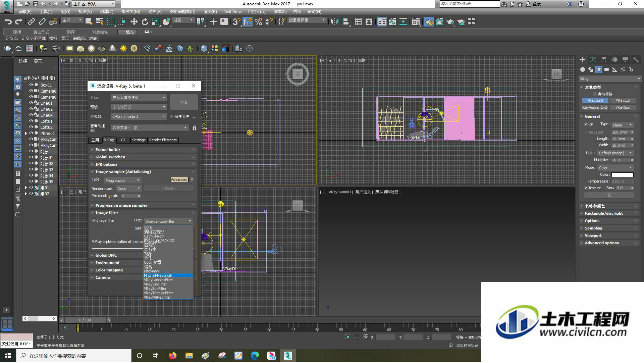Uncheck the Texture checkbox

tap(586, 188)
